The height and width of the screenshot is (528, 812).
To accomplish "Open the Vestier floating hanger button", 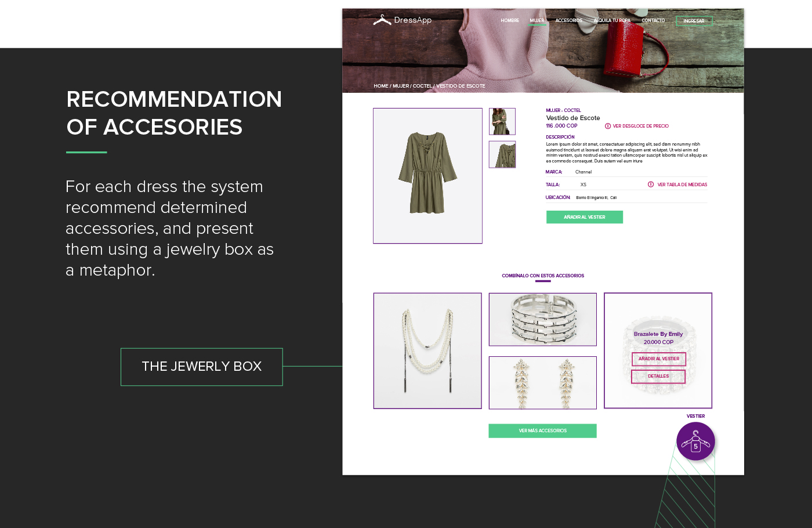I will click(x=695, y=442).
